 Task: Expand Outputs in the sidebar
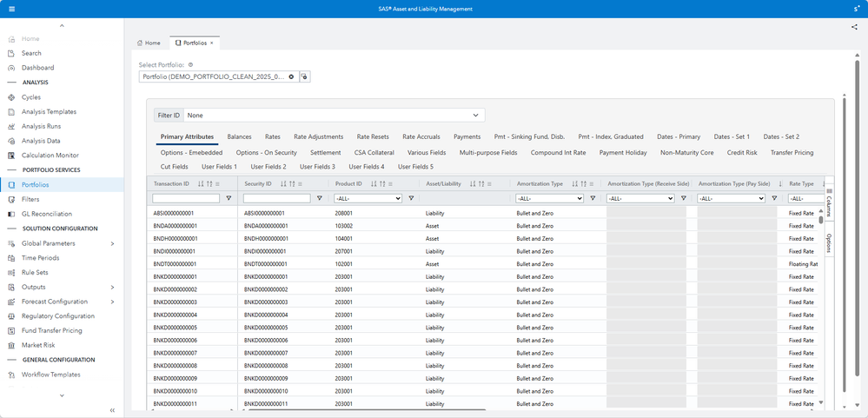pyautogui.click(x=112, y=287)
